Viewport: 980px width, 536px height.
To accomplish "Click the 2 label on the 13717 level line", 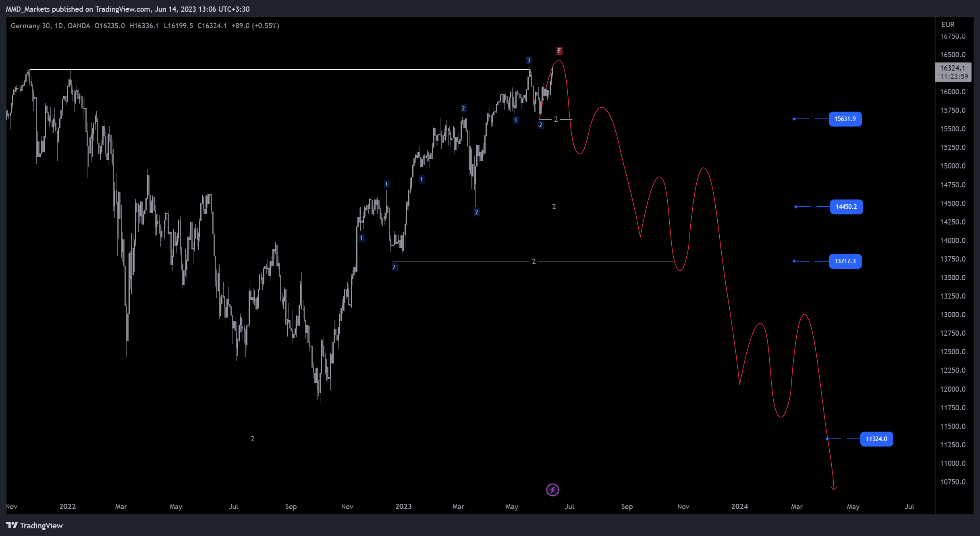I will point(534,262).
